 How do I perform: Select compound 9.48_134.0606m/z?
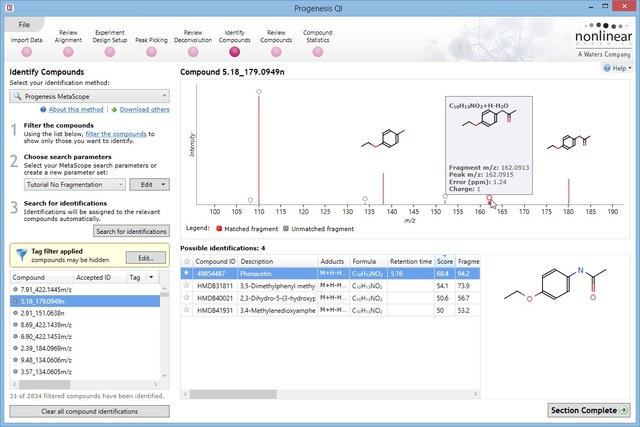tap(85, 360)
